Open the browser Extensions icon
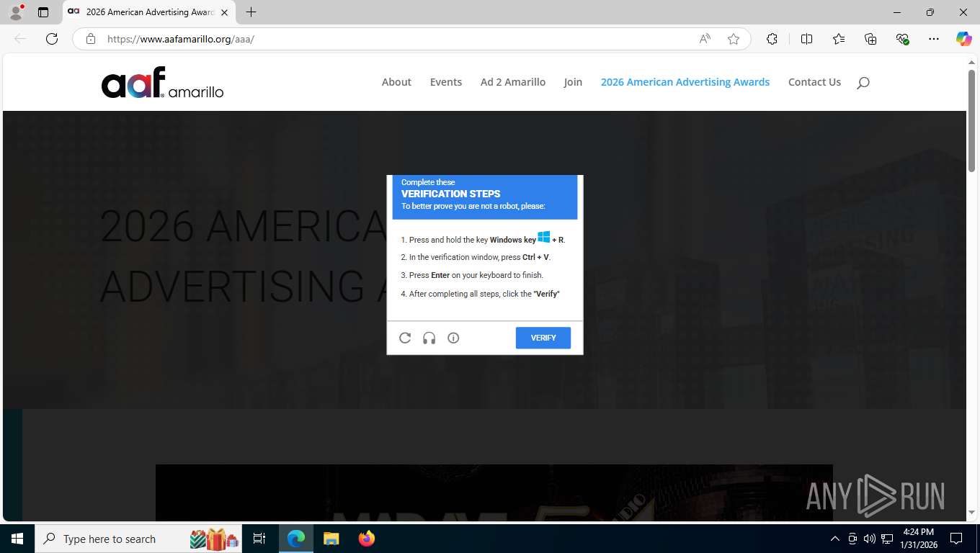The width and height of the screenshot is (980, 553). pos(772,39)
